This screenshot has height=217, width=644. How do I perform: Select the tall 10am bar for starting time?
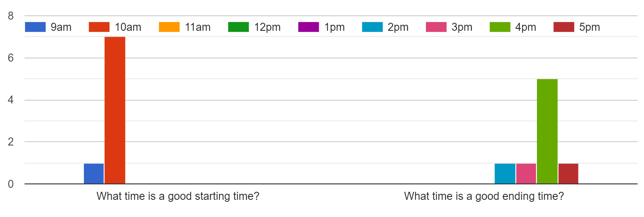pyautogui.click(x=115, y=110)
